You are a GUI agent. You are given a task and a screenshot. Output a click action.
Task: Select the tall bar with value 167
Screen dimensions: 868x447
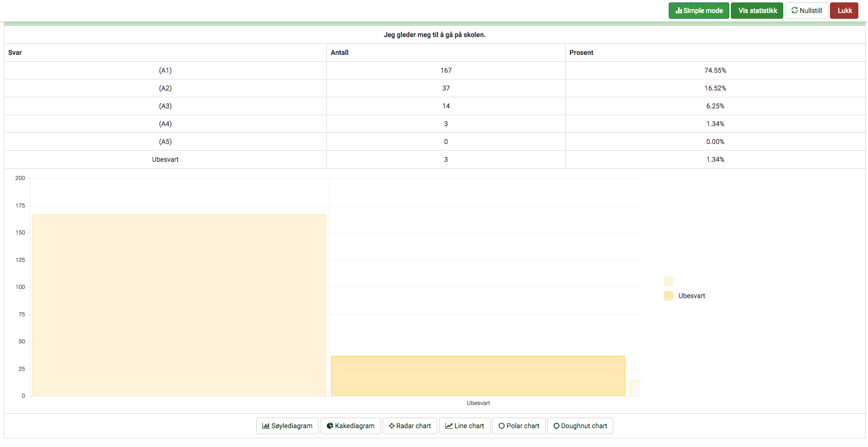[x=179, y=305]
